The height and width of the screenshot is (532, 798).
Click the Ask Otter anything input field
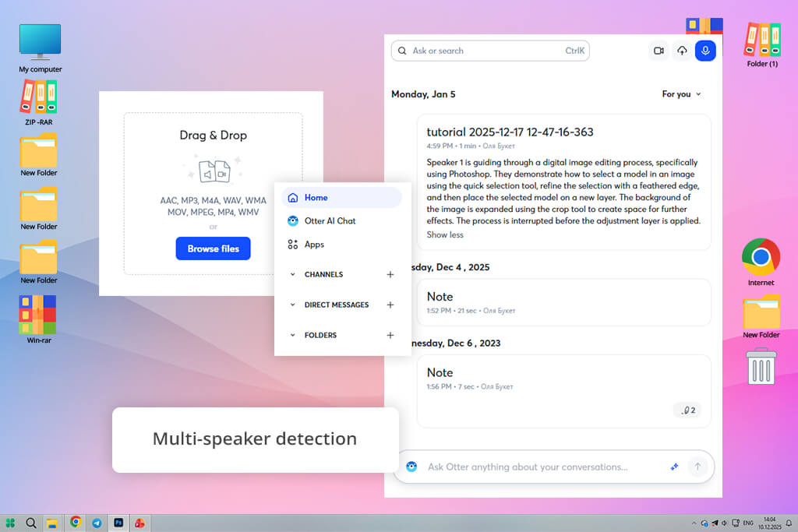click(528, 467)
